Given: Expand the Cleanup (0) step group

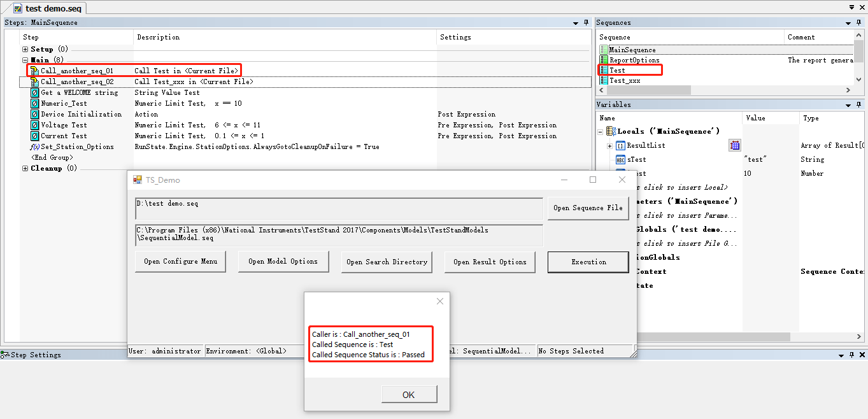Looking at the screenshot, I should click(24, 168).
